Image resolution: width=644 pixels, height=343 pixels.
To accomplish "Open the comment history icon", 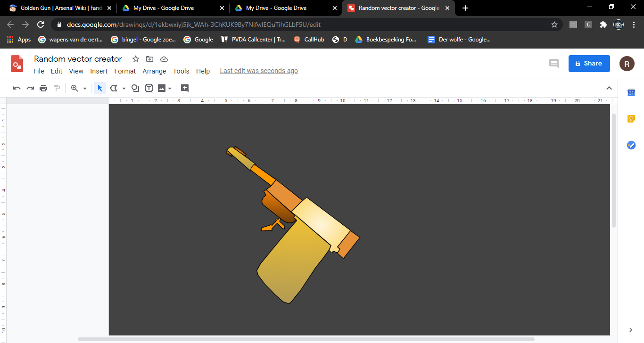I will (x=554, y=63).
